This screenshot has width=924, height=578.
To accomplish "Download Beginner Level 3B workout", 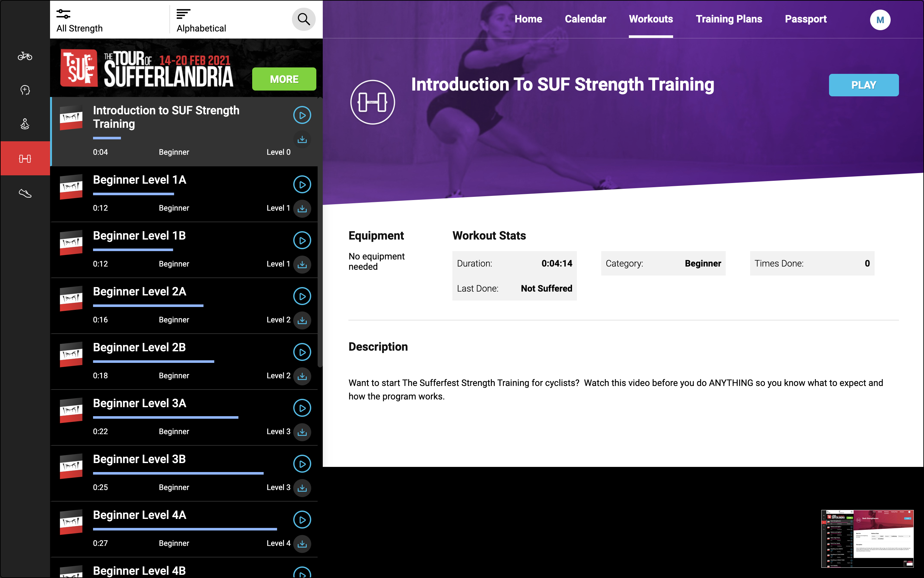I will click(x=302, y=488).
